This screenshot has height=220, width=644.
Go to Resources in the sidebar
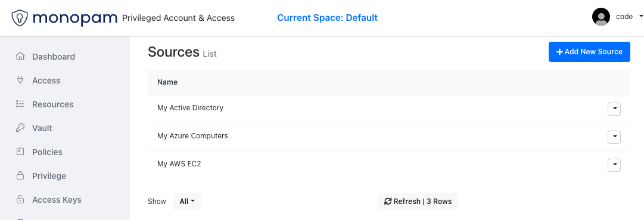coord(52,104)
